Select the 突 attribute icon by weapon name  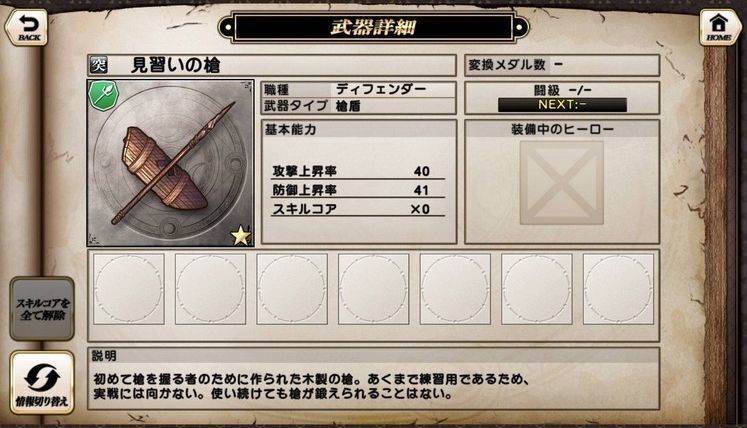[99, 65]
